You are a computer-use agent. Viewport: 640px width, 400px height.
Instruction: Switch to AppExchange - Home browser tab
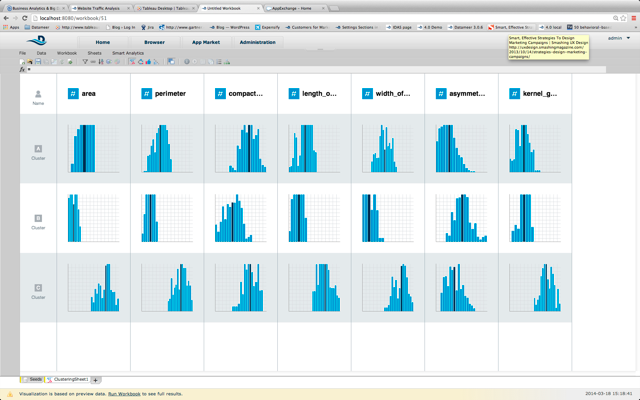pyautogui.click(x=295, y=8)
